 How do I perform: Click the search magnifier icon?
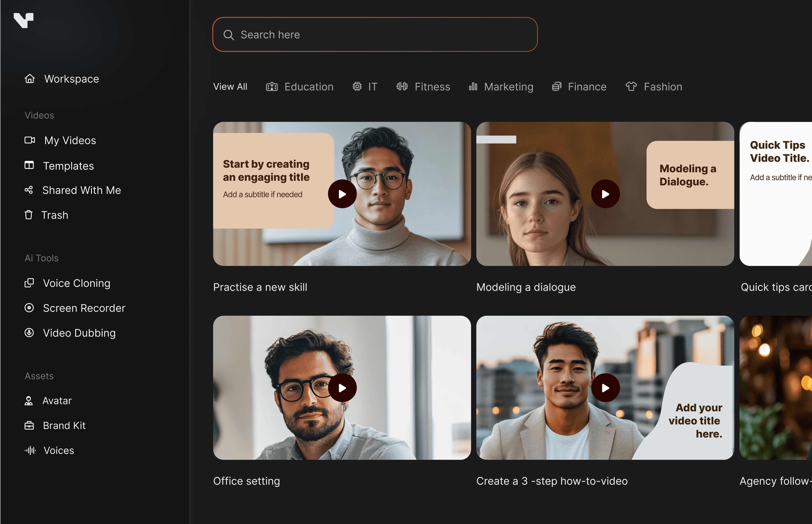(x=229, y=35)
